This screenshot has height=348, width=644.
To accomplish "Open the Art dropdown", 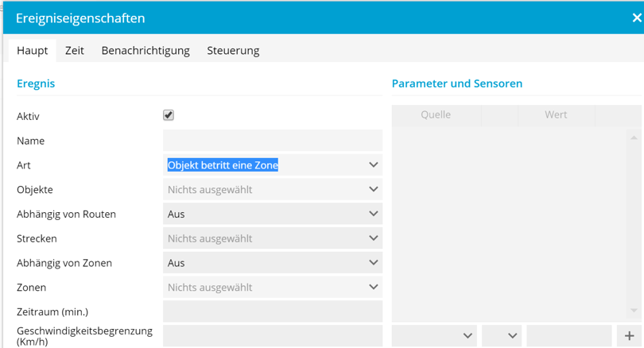I will click(x=272, y=165).
